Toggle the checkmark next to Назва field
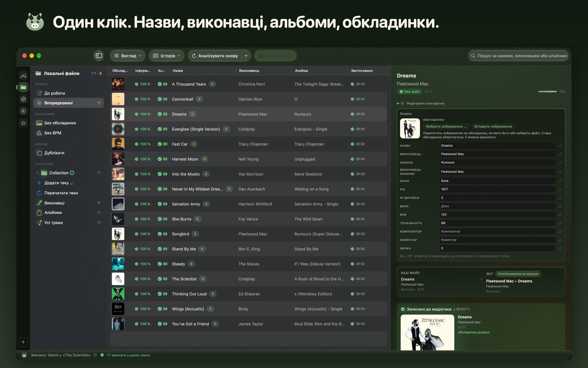The height and width of the screenshot is (368, 588). (x=560, y=146)
